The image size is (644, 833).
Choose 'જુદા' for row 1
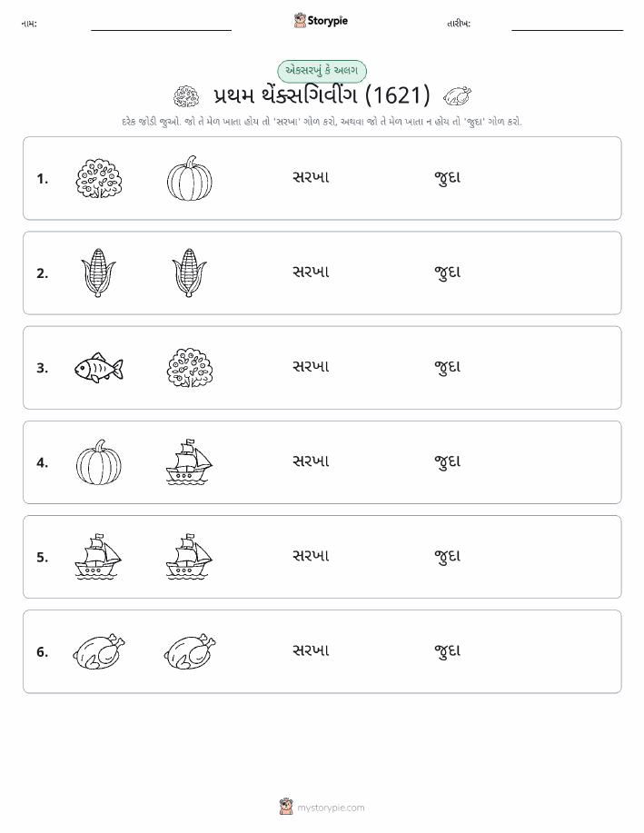[x=448, y=178]
